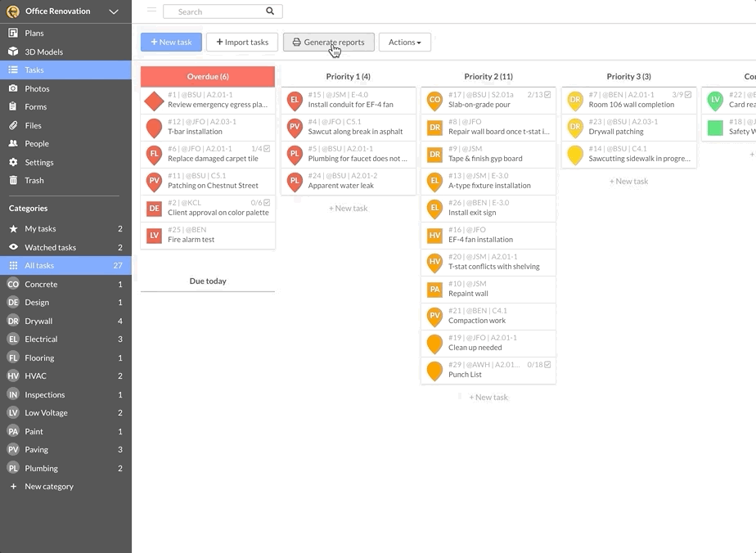This screenshot has width=756, height=553.
Task: Click the New task button
Action: pos(171,43)
